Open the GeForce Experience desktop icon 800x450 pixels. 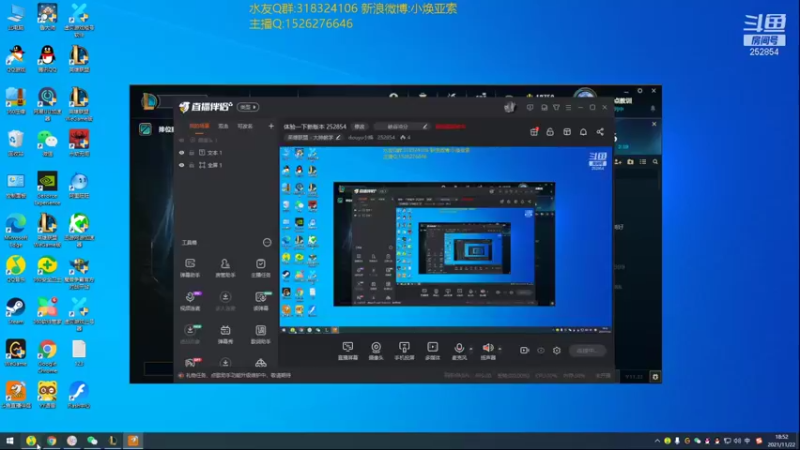click(x=47, y=188)
